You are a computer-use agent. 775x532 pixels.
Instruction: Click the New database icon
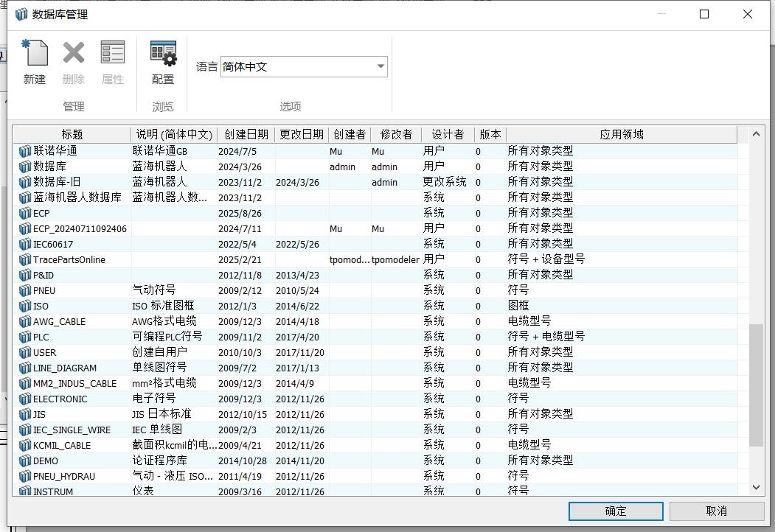click(35, 54)
